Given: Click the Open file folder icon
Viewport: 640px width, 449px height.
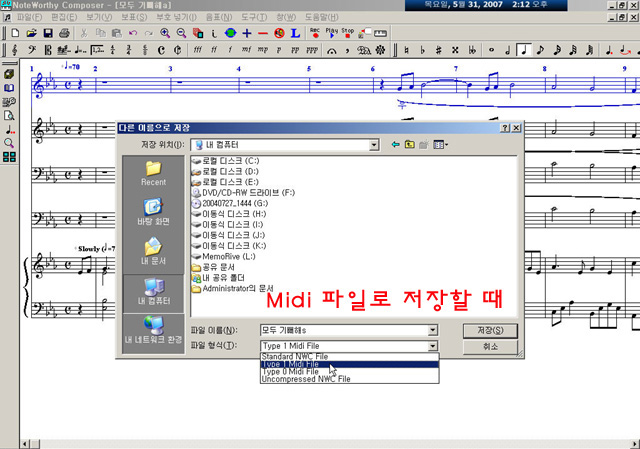Looking at the screenshot, I should pos(31,33).
